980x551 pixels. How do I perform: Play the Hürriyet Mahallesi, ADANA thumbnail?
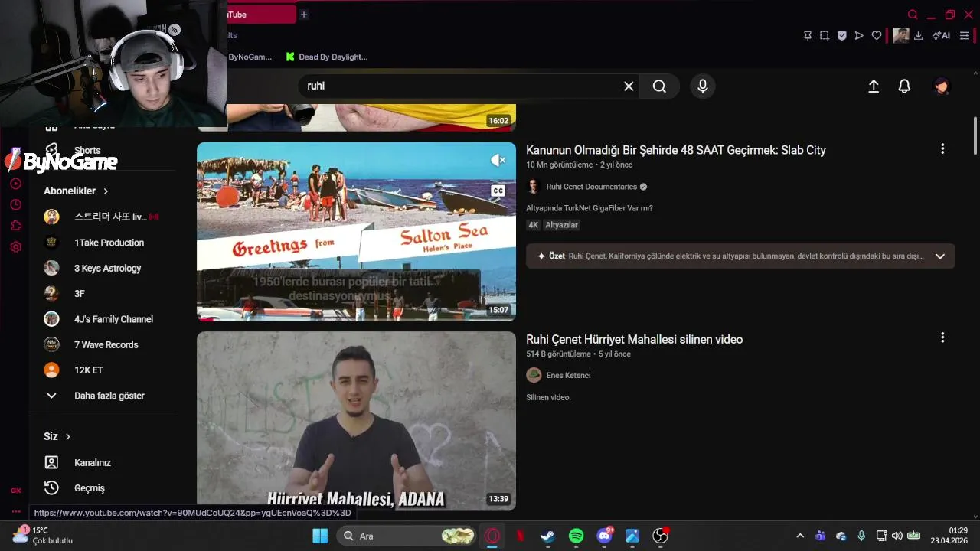click(x=356, y=421)
